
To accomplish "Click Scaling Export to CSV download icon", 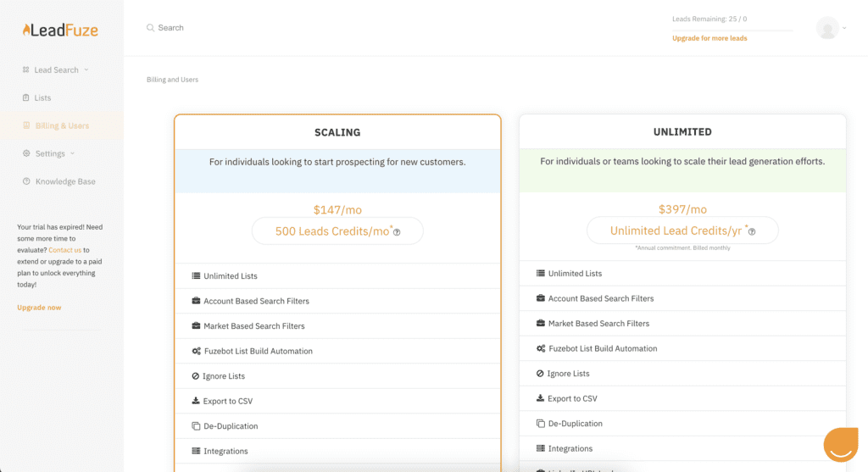I will (x=196, y=401).
